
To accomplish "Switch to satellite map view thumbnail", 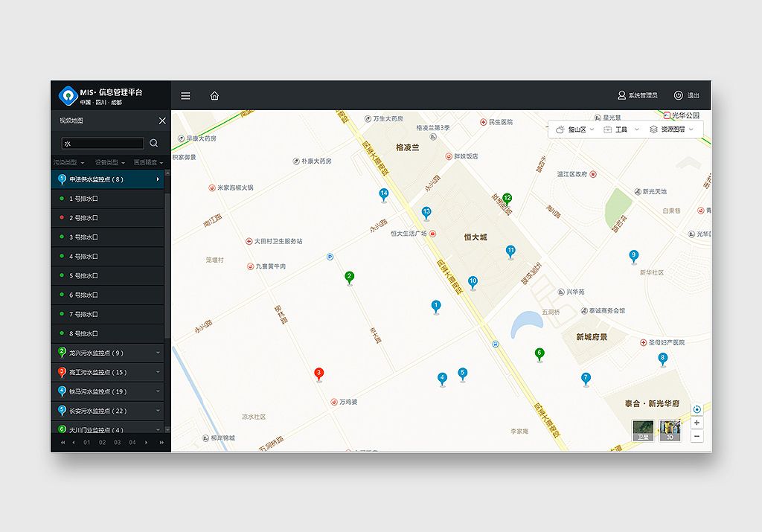I will pyautogui.click(x=643, y=431).
